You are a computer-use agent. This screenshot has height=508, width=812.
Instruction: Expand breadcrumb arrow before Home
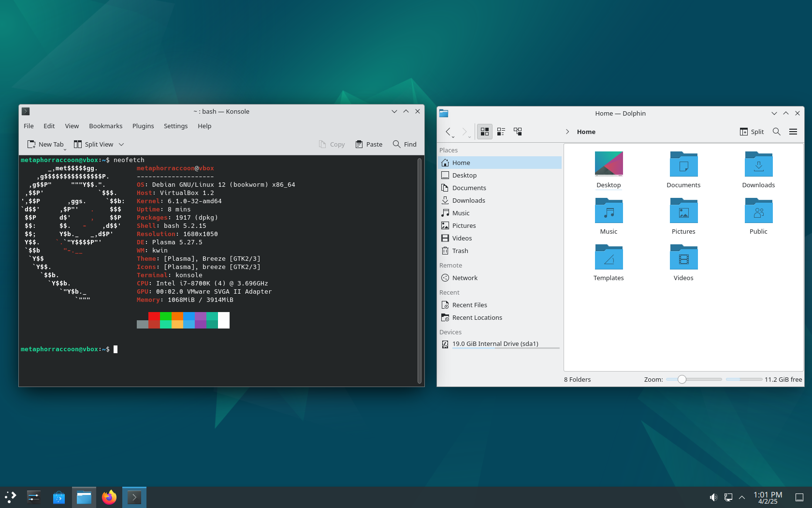[567, 132]
